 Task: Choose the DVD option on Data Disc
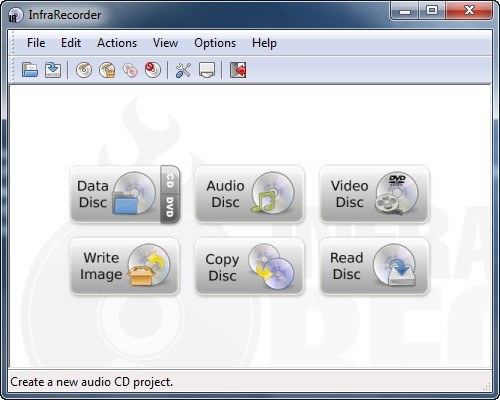click(x=170, y=209)
